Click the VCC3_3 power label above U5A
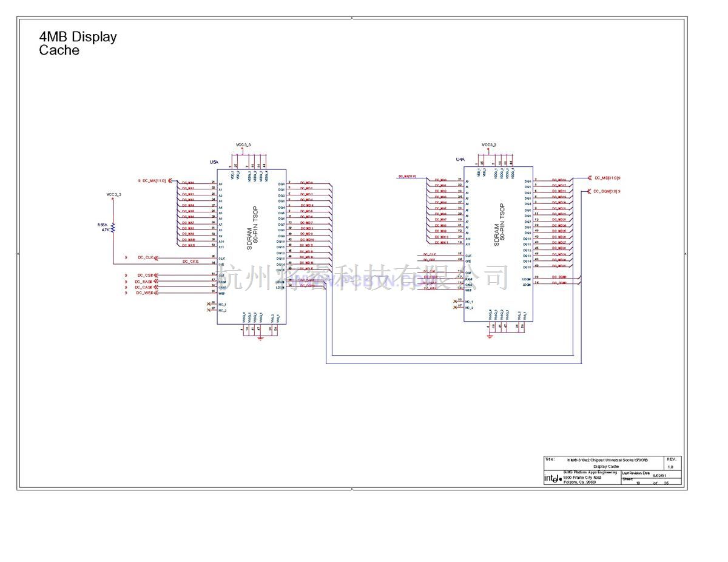728x562 pixels. point(243,145)
